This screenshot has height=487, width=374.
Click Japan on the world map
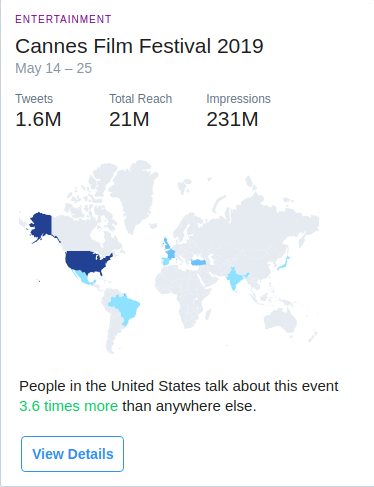tap(284, 263)
